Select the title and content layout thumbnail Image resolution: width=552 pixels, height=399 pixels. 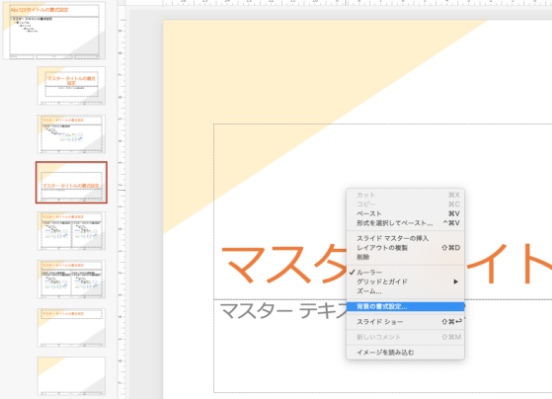(71, 134)
